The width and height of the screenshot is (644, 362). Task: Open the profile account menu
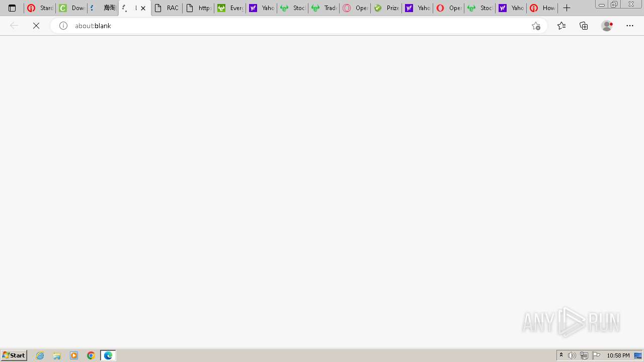[x=607, y=26]
